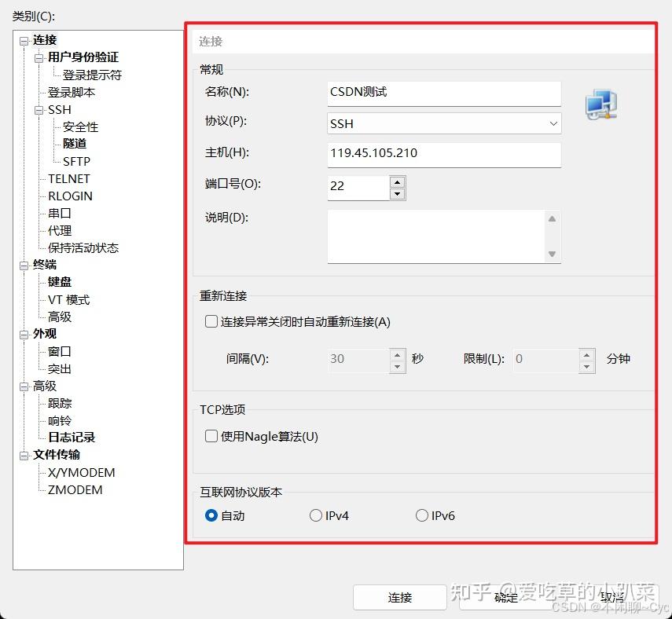The height and width of the screenshot is (619, 672).
Task: Collapse the 外观 tree branch
Action: pyautogui.click(x=24, y=333)
